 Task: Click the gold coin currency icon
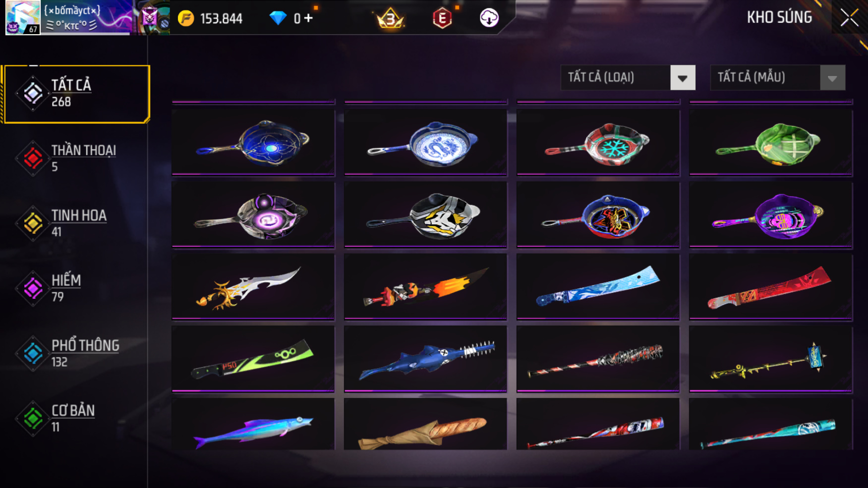click(x=186, y=19)
